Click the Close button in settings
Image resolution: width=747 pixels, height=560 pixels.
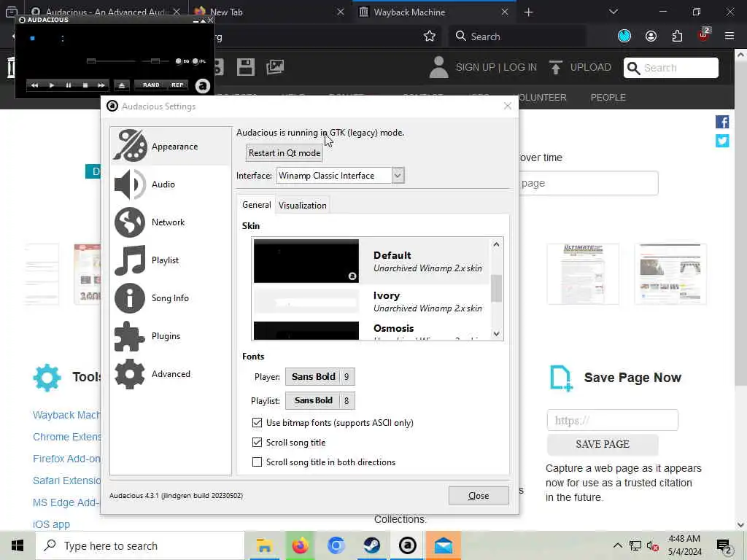click(x=479, y=496)
